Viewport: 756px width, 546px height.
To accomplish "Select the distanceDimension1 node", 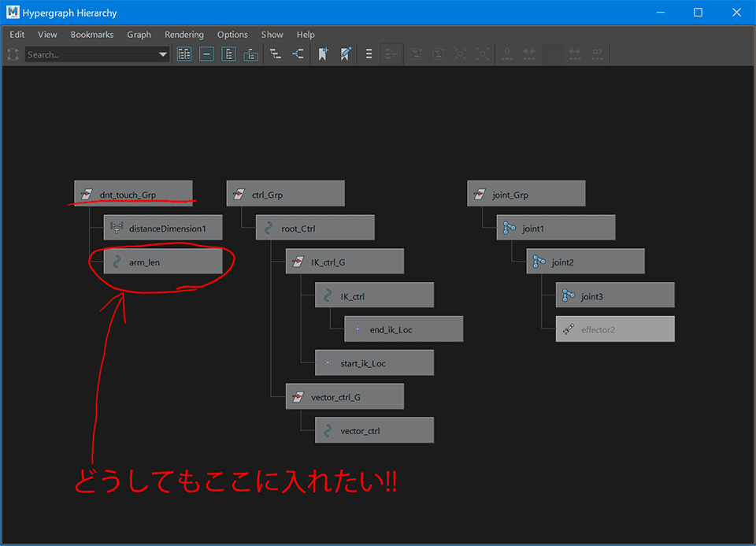I will (163, 228).
